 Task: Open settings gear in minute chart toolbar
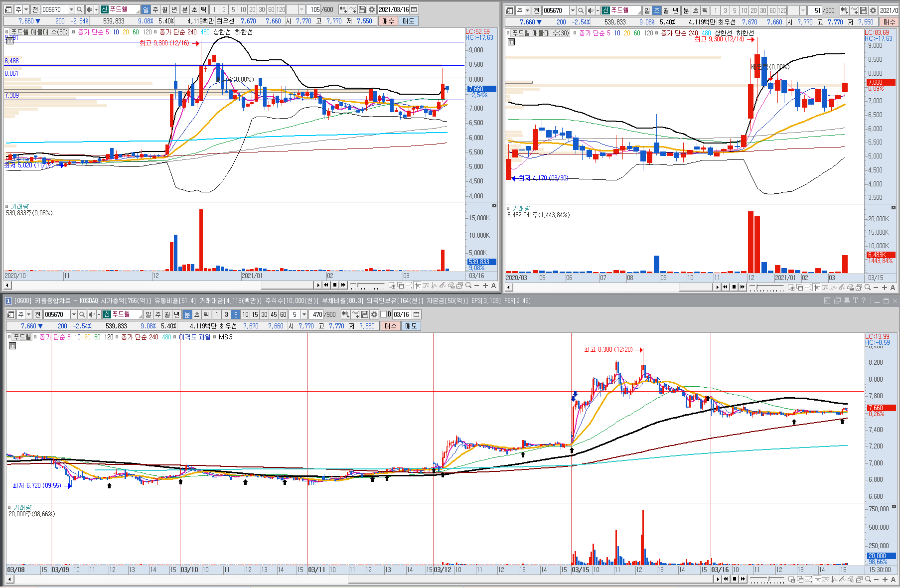pyautogui.click(x=374, y=314)
